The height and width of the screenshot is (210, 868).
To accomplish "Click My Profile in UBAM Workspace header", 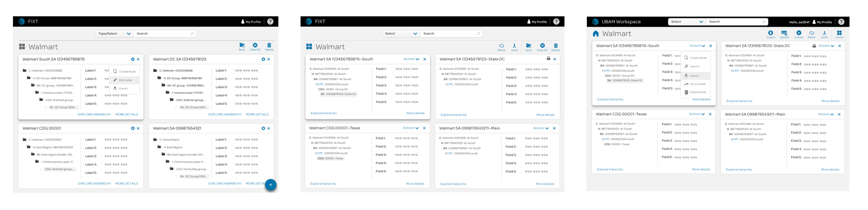I will click(822, 22).
